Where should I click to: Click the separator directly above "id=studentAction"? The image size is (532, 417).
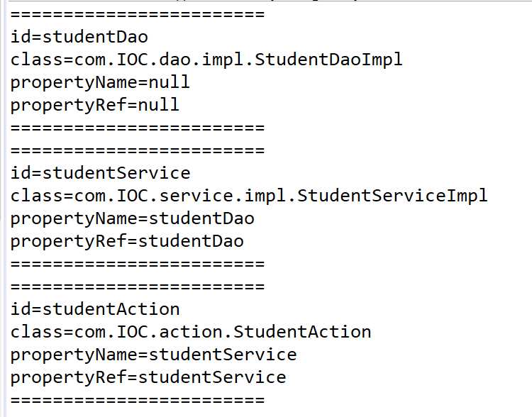138,287
